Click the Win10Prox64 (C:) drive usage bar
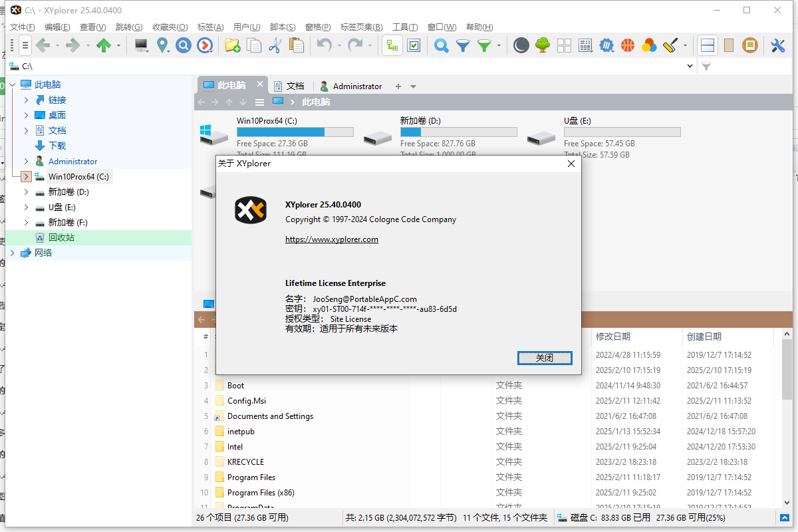Image resolution: width=798 pixels, height=532 pixels. pos(295,132)
